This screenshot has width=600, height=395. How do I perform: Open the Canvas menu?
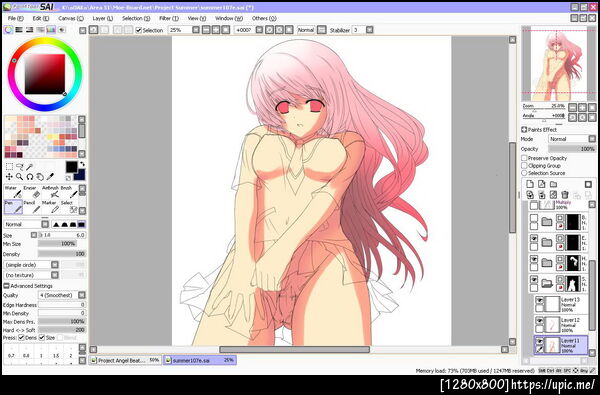point(71,18)
